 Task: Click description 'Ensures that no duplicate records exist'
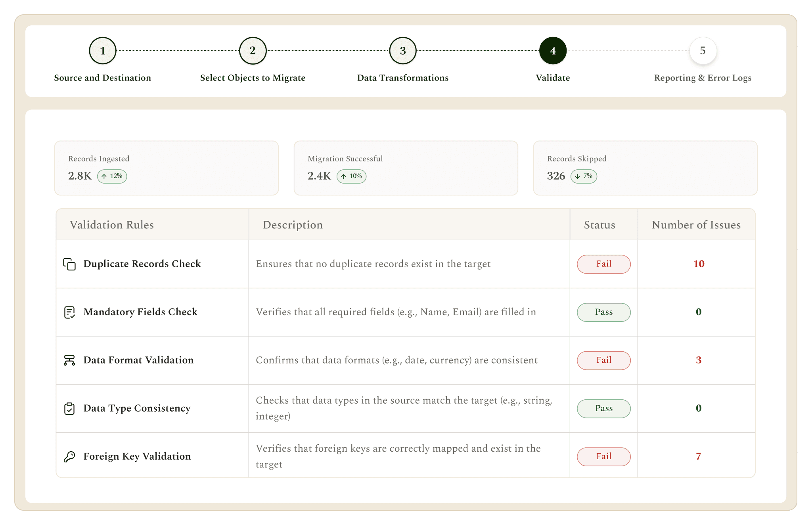(373, 264)
